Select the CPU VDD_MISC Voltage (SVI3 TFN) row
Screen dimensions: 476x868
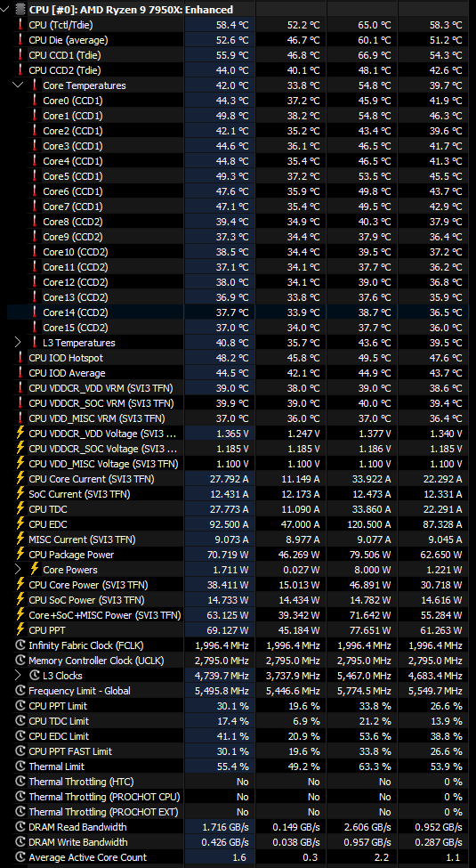238,463
